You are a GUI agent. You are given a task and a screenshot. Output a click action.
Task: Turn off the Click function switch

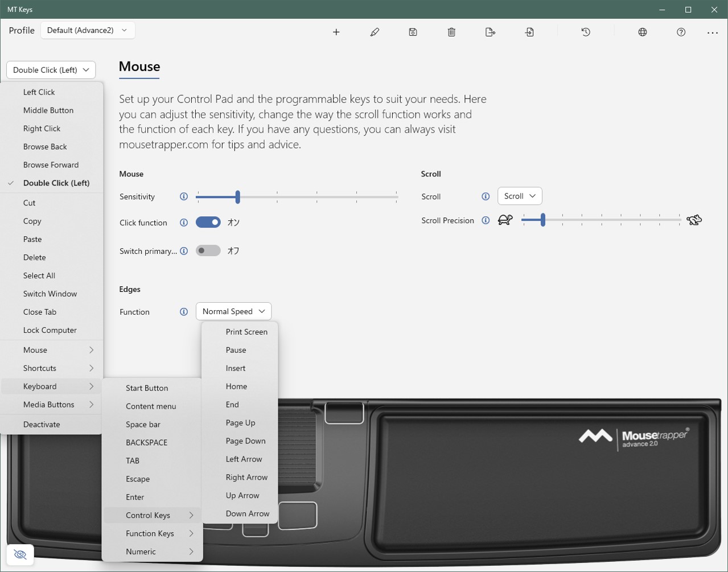pyautogui.click(x=208, y=222)
